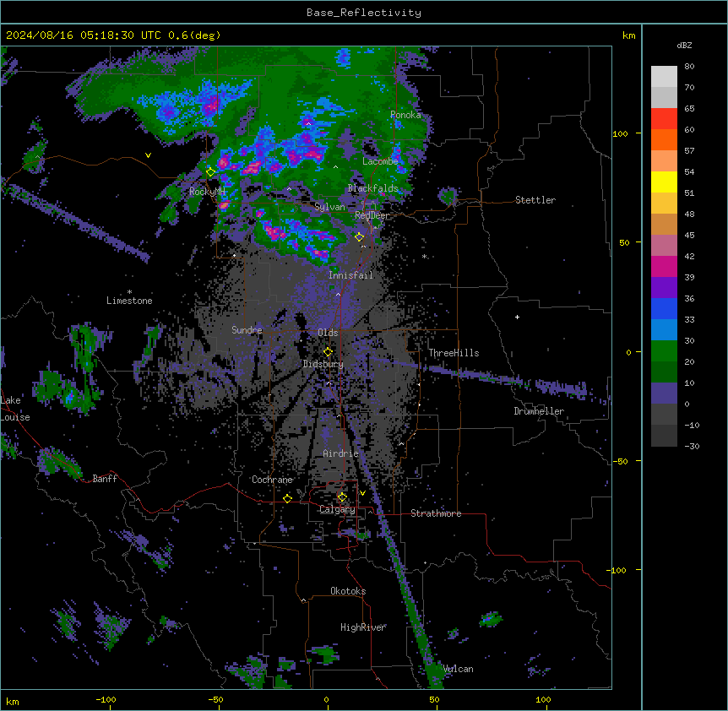Click the Ponoka city label
The height and width of the screenshot is (711, 728).
tap(405, 115)
